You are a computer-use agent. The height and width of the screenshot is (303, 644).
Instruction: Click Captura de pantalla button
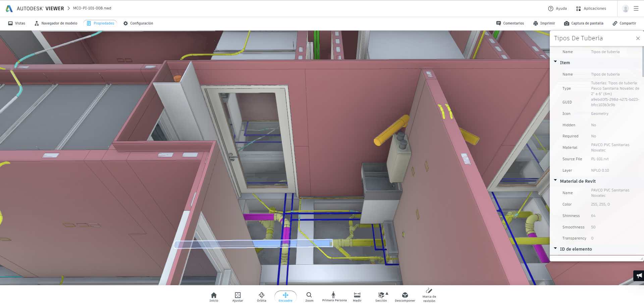(x=584, y=23)
